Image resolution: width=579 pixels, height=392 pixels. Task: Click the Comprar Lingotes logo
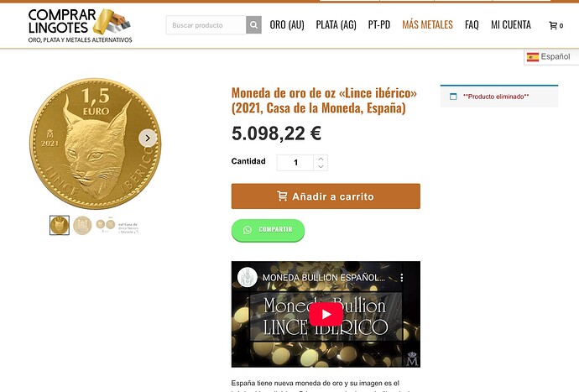[x=80, y=25]
